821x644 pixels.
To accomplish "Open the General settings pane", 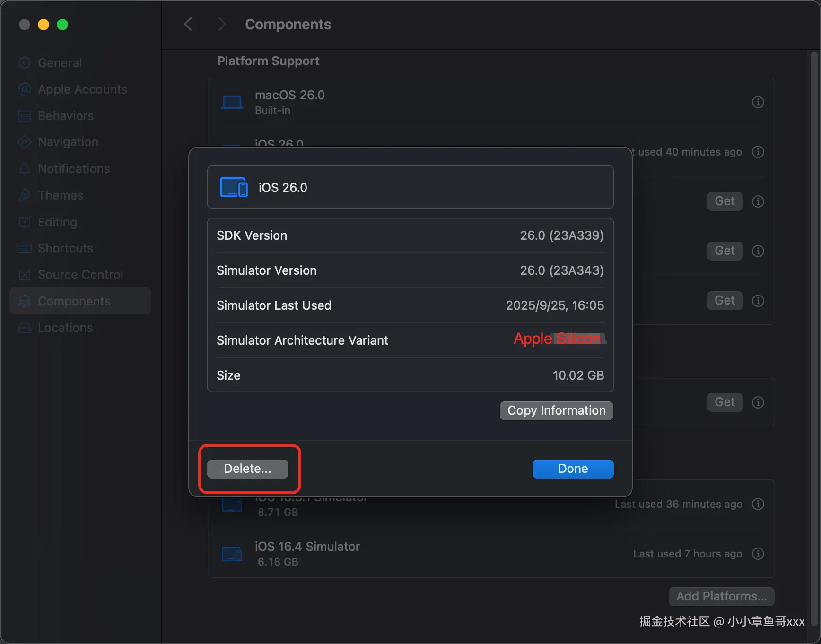I will click(x=60, y=63).
